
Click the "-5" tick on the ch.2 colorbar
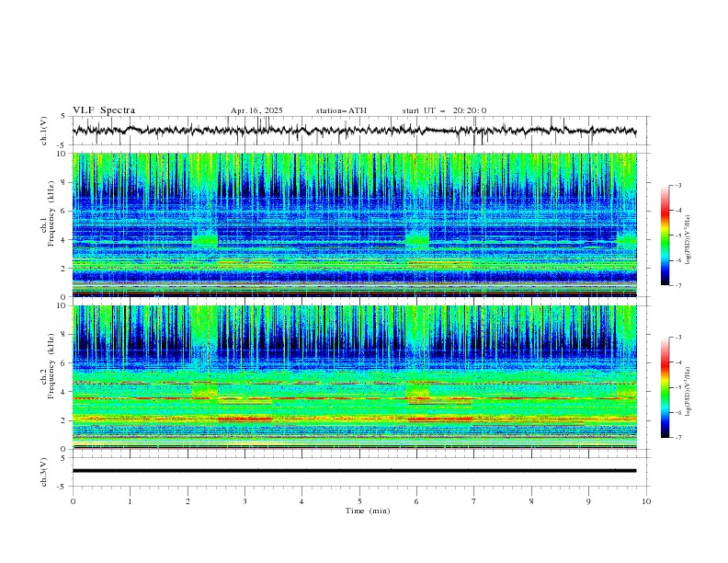click(677, 387)
